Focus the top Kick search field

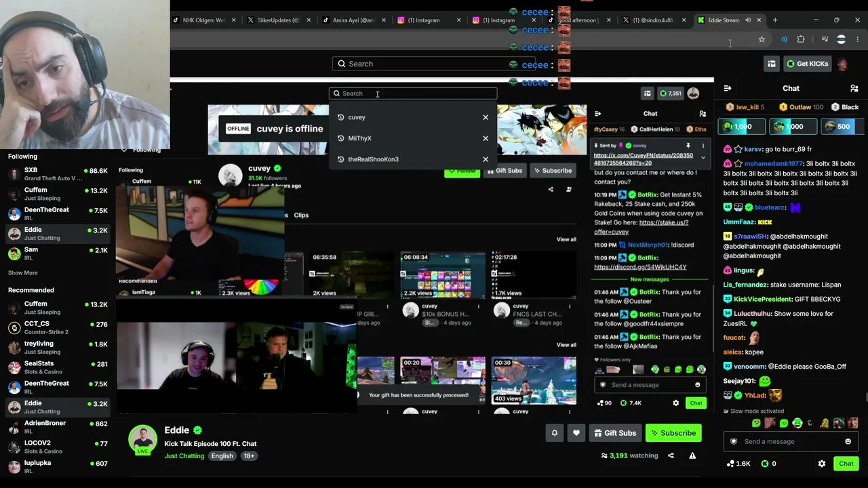click(434, 64)
